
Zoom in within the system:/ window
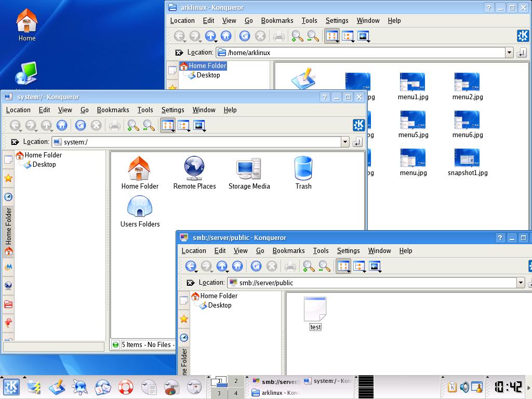coord(133,126)
